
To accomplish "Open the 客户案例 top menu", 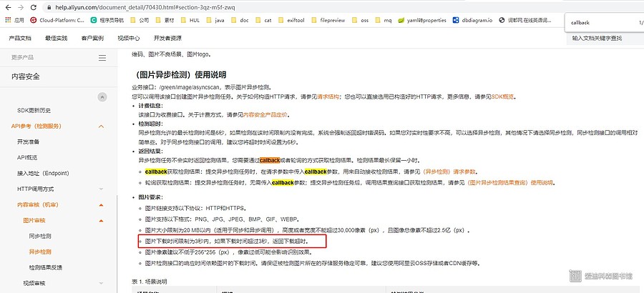I will (x=92, y=38).
